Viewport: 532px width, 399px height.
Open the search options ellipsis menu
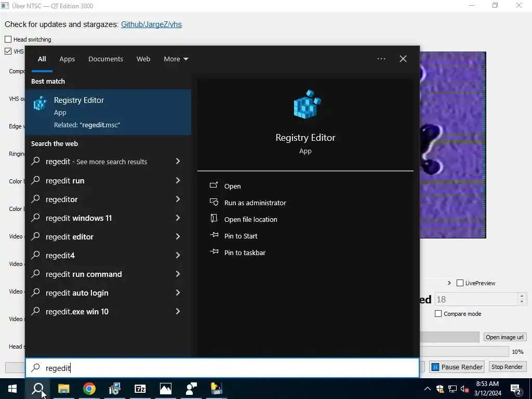381,59
